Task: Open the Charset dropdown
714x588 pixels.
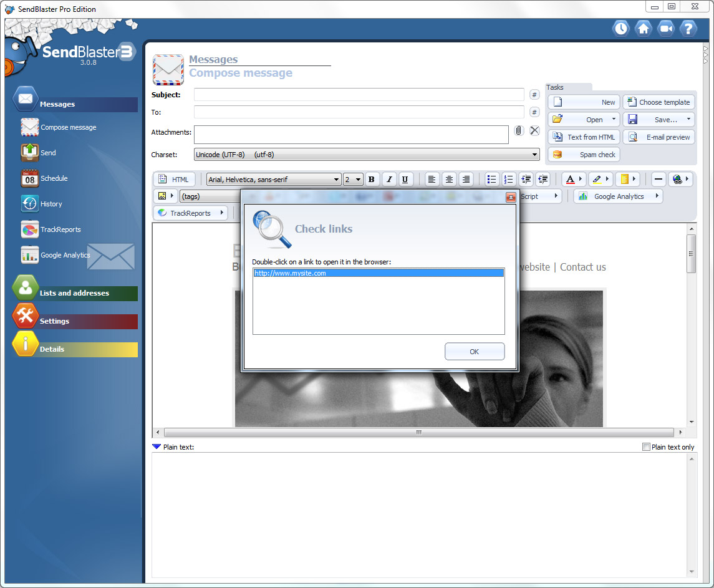Action: [x=534, y=155]
